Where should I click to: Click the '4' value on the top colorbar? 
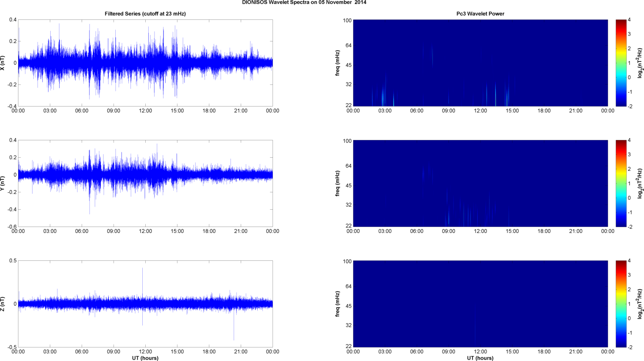pyautogui.click(x=629, y=20)
